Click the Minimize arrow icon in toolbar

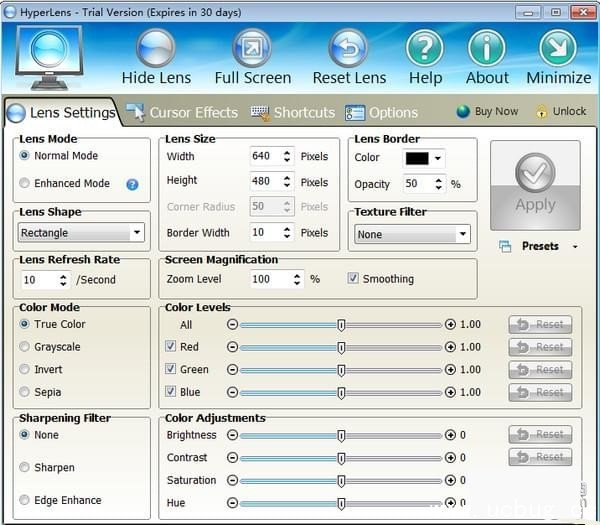tap(558, 48)
